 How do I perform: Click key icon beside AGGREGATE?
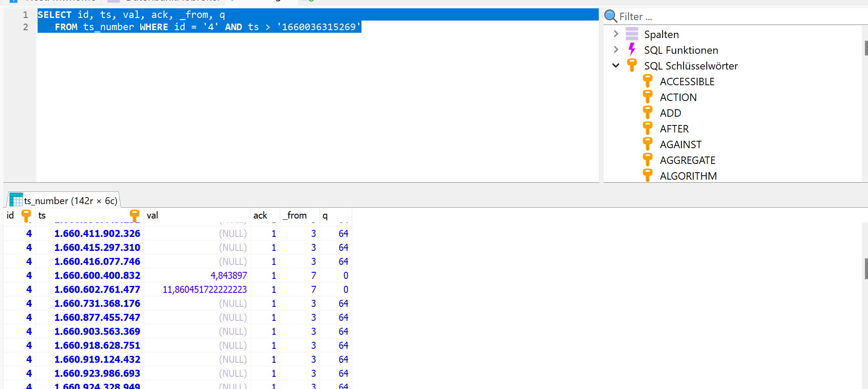[648, 160]
